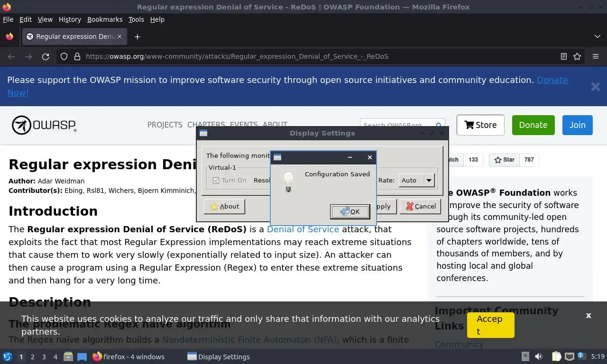Screen dimensions: 607x364
Task: Expand the list all tabs chevron
Action: click(x=597, y=36)
